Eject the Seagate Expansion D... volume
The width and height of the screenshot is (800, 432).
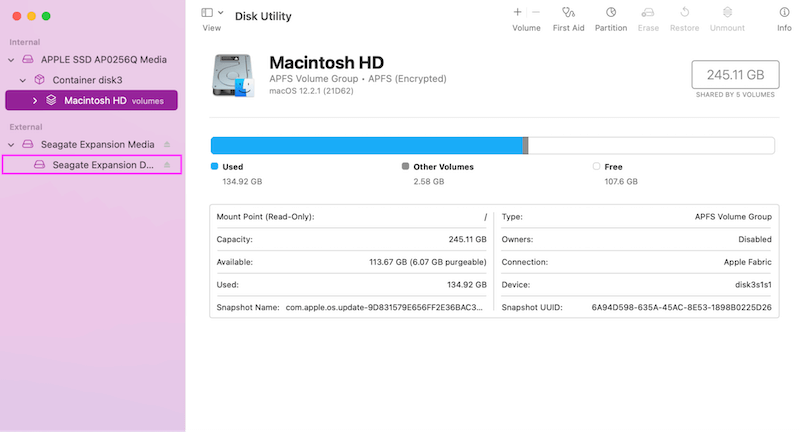pos(167,165)
